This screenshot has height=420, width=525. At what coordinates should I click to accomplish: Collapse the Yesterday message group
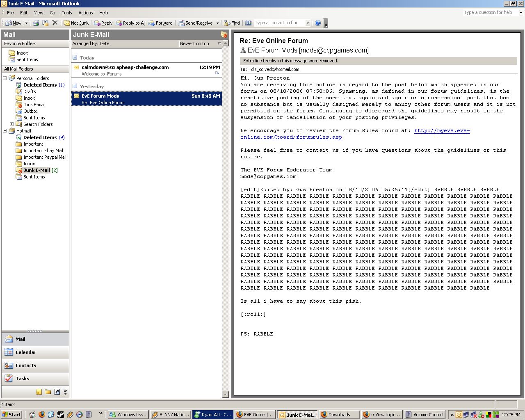point(75,86)
